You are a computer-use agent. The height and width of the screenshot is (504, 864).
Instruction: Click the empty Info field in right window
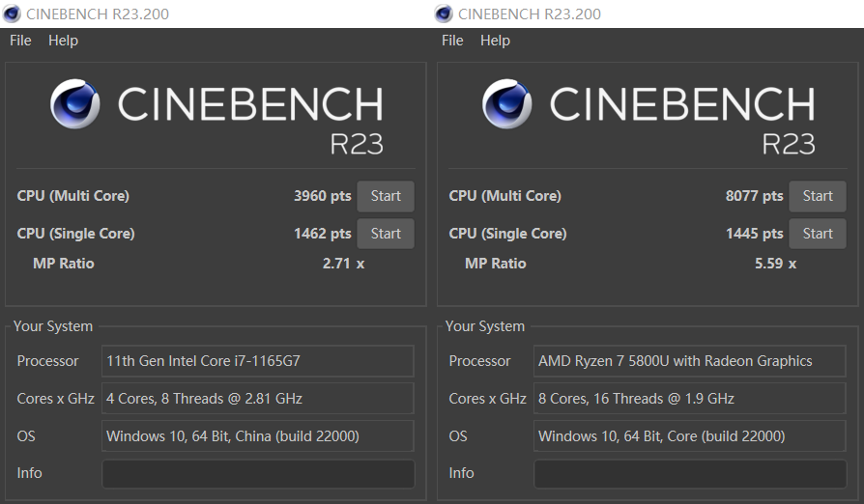(690, 474)
